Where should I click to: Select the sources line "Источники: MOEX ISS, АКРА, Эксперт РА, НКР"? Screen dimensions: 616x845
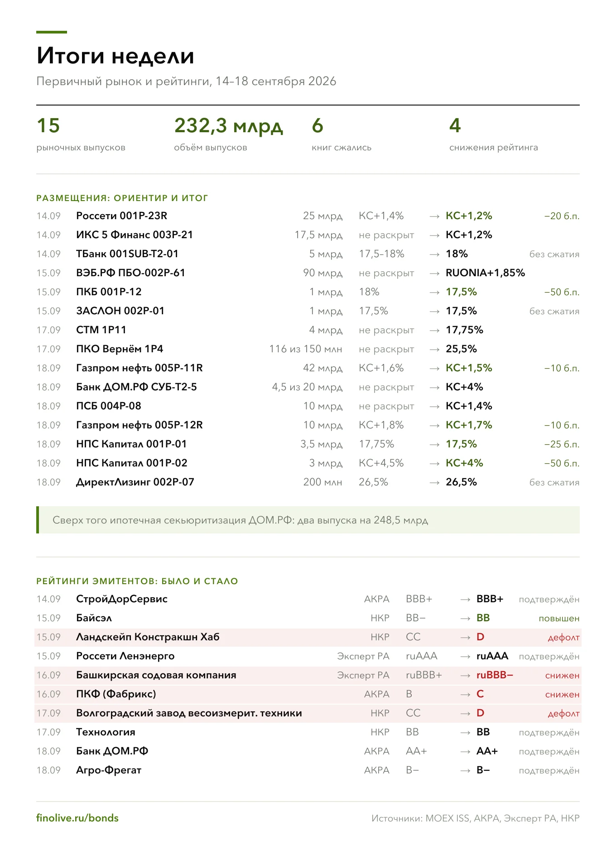476,818
